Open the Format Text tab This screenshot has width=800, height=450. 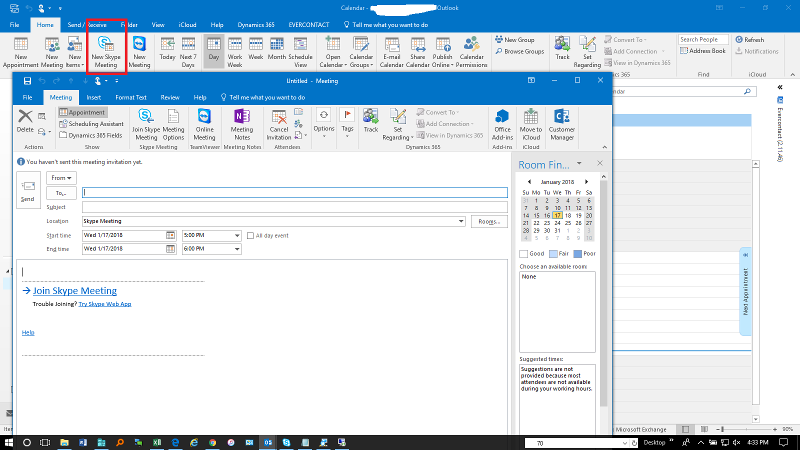[x=131, y=97]
